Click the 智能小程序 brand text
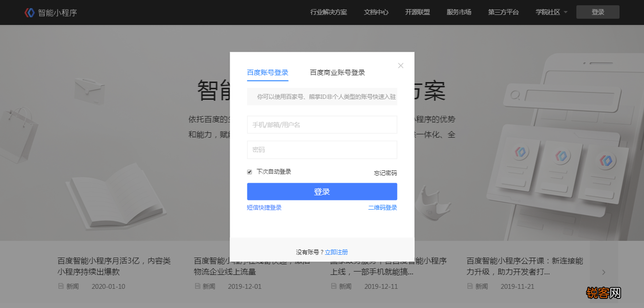644x308 pixels. click(x=58, y=12)
